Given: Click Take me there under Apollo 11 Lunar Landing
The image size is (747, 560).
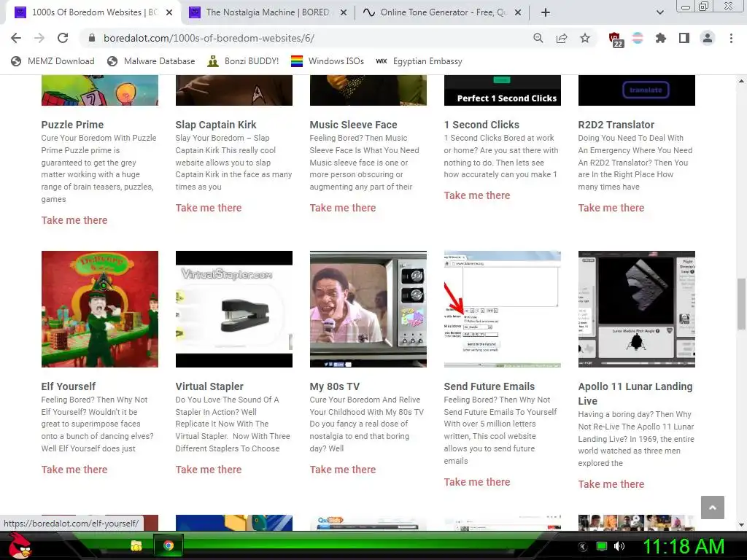Looking at the screenshot, I should [611, 484].
